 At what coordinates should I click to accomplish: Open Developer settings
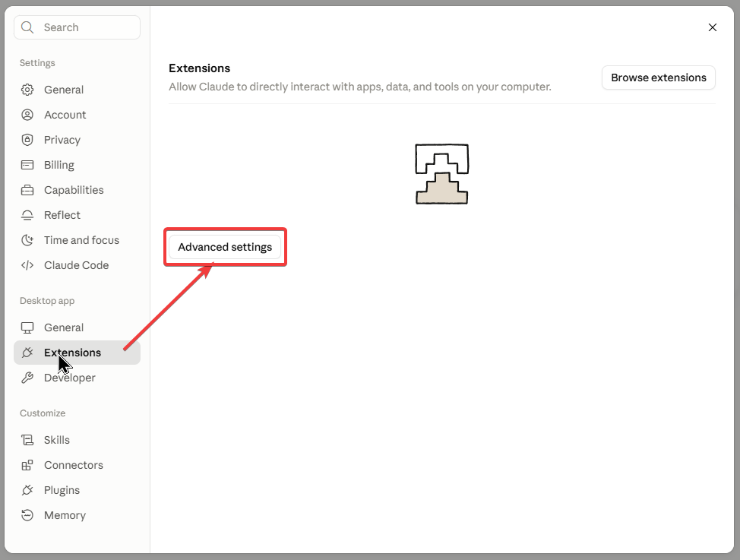point(77,378)
